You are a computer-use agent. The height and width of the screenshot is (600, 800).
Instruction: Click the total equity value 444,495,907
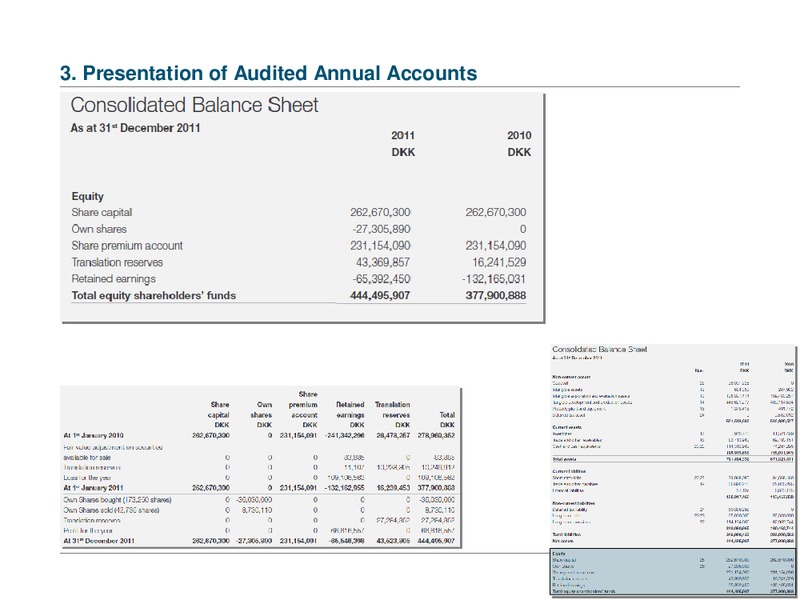pos(380,295)
